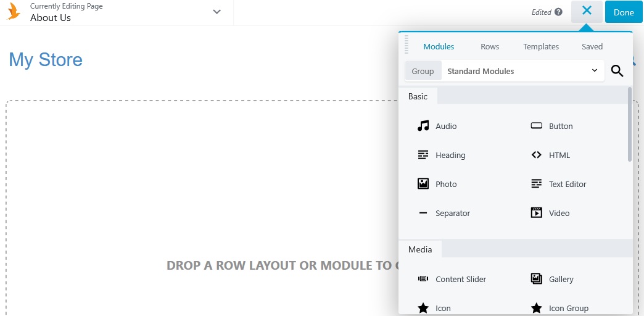The width and height of the screenshot is (644, 316).
Task: Switch to the Modules tab
Action: tap(439, 46)
